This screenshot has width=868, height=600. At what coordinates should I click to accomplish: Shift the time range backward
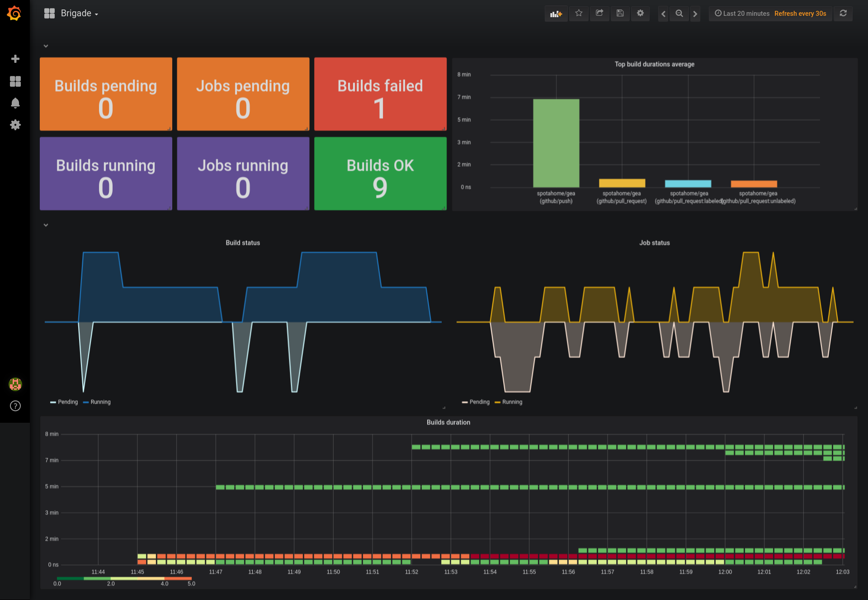tap(663, 14)
